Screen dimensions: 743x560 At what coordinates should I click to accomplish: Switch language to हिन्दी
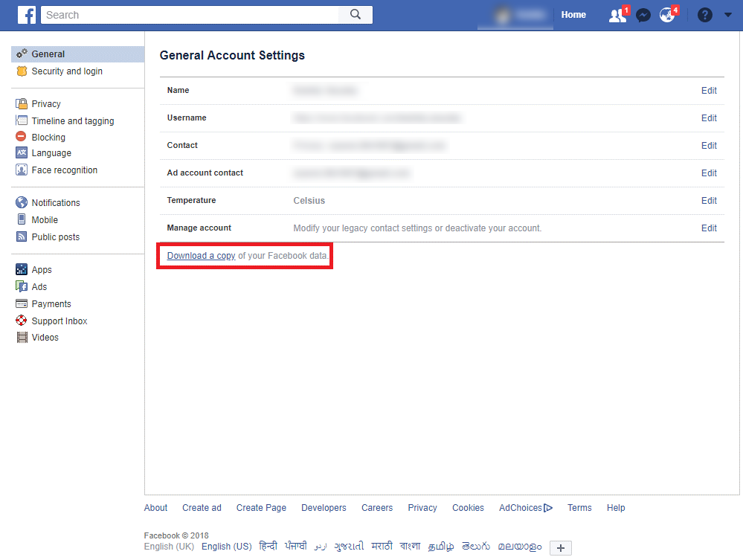click(268, 546)
